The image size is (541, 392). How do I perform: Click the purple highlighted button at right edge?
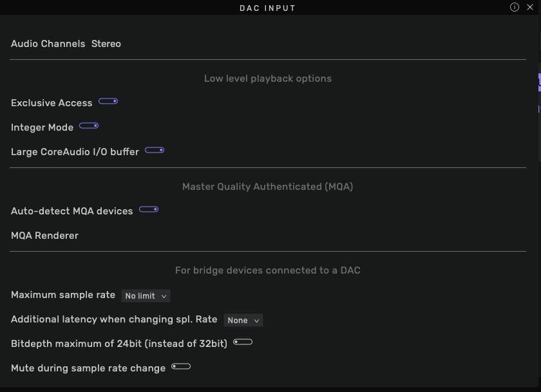(x=539, y=82)
